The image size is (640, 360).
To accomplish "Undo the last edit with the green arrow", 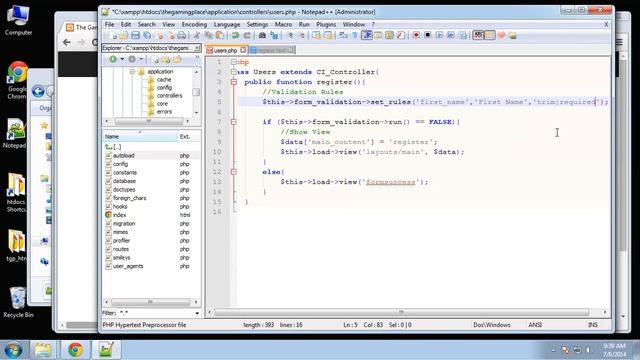I will coord(236,36).
